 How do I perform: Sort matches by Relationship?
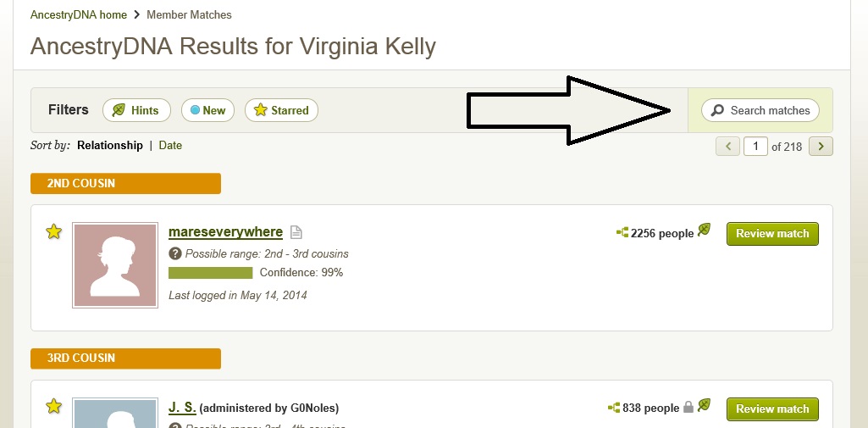tap(110, 145)
